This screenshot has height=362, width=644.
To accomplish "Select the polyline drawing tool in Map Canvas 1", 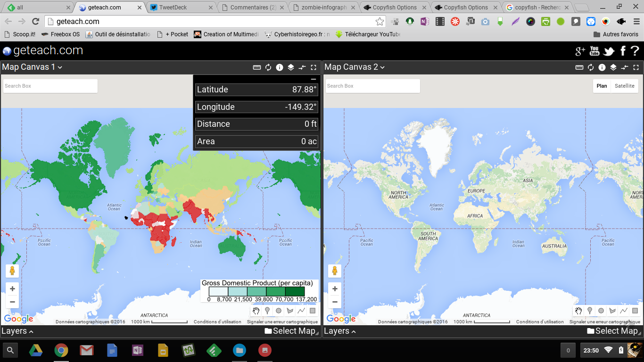I will (301, 311).
